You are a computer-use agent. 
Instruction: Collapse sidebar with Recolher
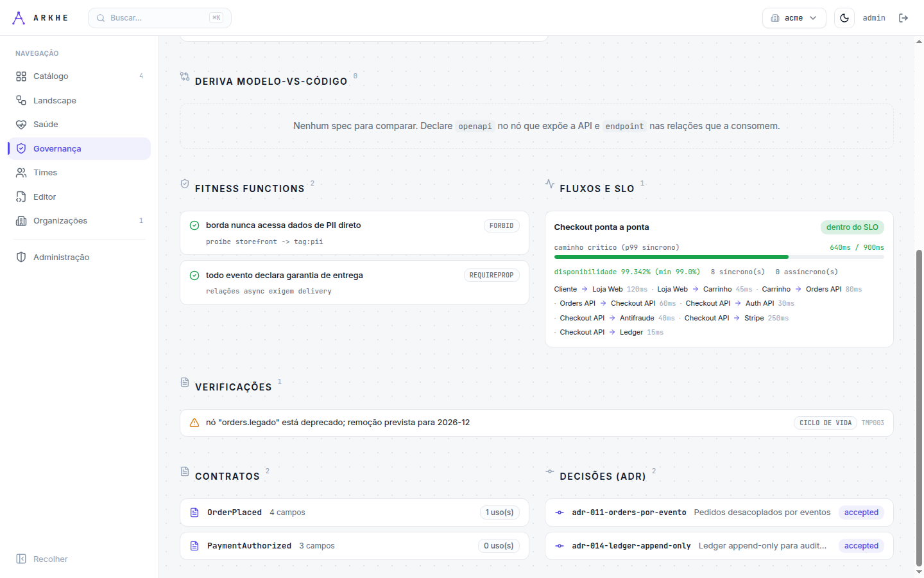[x=42, y=559]
